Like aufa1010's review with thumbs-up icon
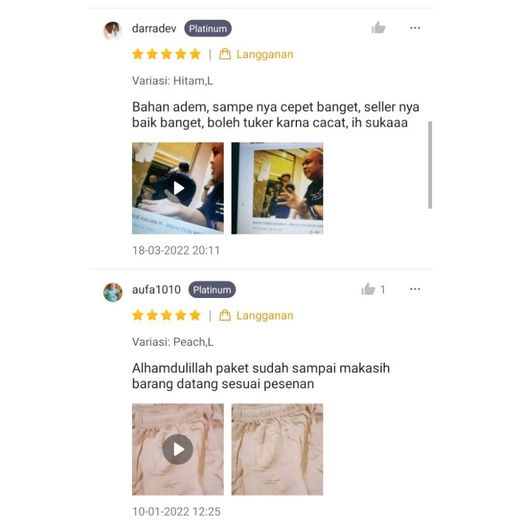The image size is (525, 525). (368, 289)
